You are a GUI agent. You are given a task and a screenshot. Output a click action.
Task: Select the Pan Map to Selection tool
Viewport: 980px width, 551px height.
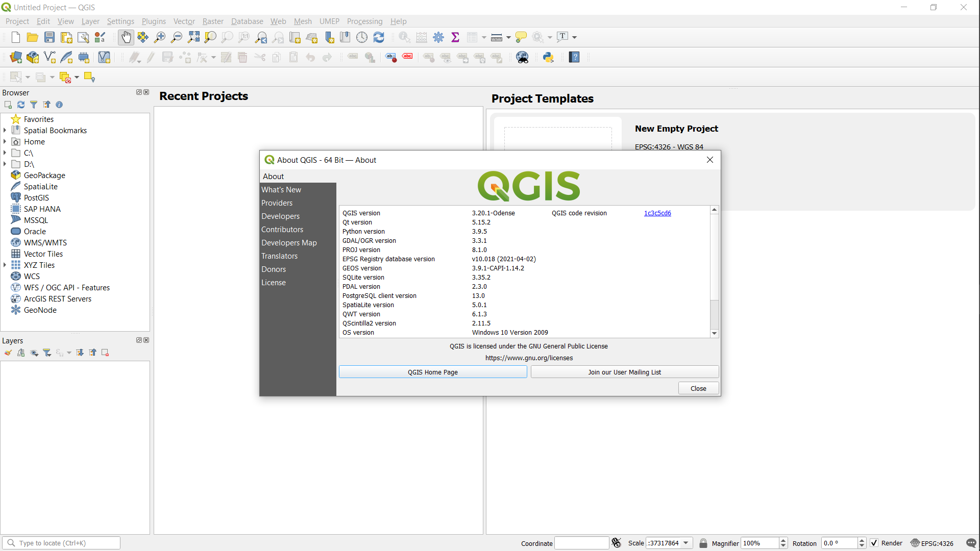tap(142, 37)
